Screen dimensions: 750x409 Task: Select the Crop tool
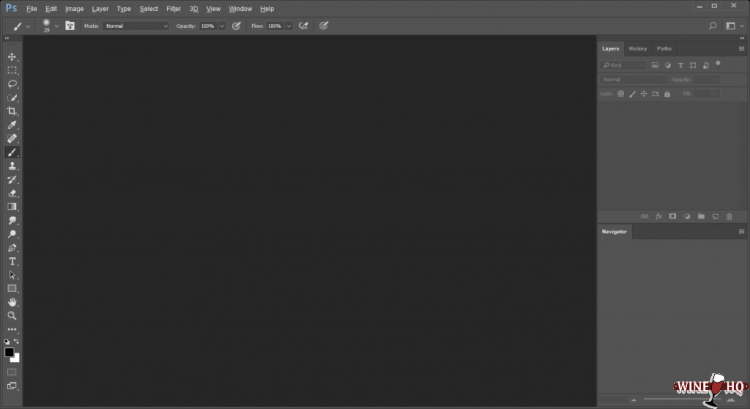(x=12, y=111)
